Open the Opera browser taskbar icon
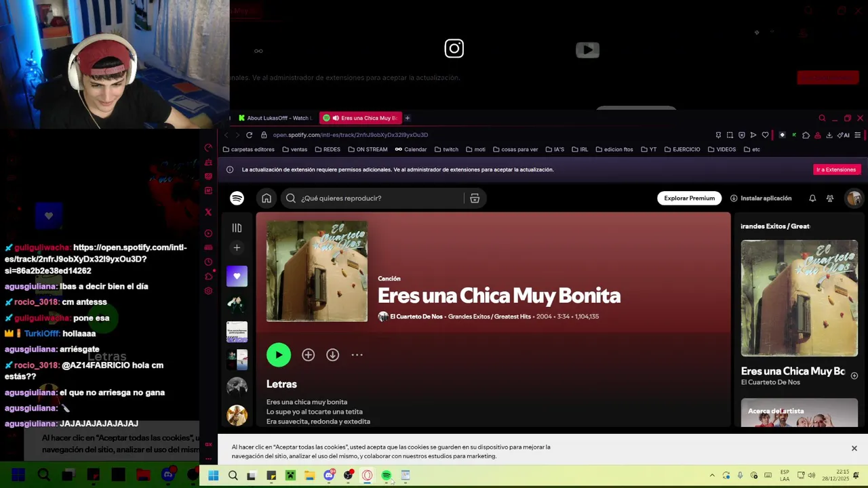 pos(367,476)
